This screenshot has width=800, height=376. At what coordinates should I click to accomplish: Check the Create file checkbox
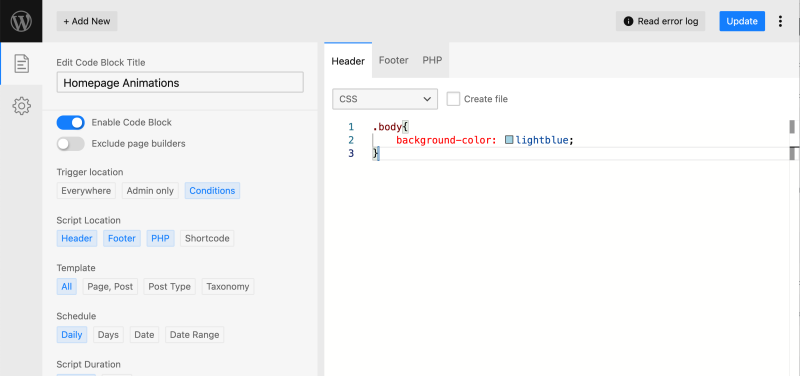pos(453,99)
